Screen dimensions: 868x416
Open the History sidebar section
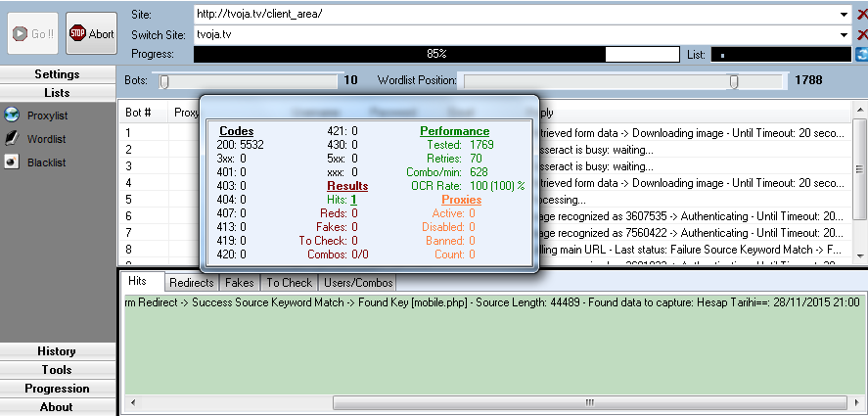pyautogui.click(x=57, y=351)
